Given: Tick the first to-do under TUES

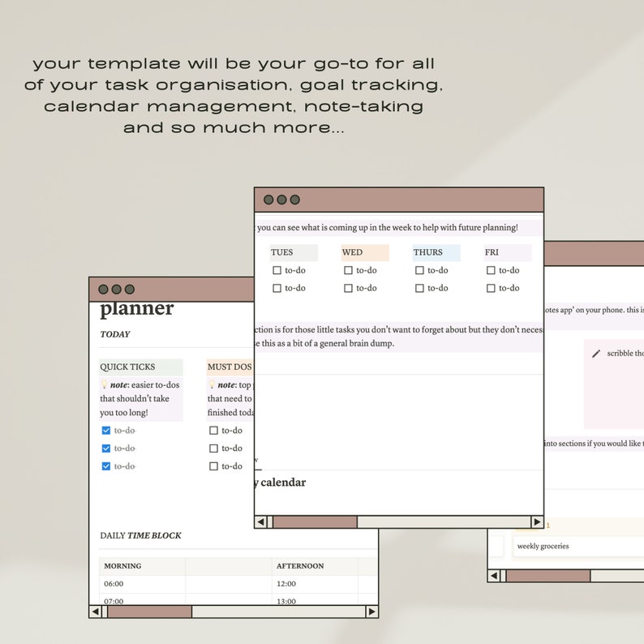Looking at the screenshot, I should pos(277,270).
